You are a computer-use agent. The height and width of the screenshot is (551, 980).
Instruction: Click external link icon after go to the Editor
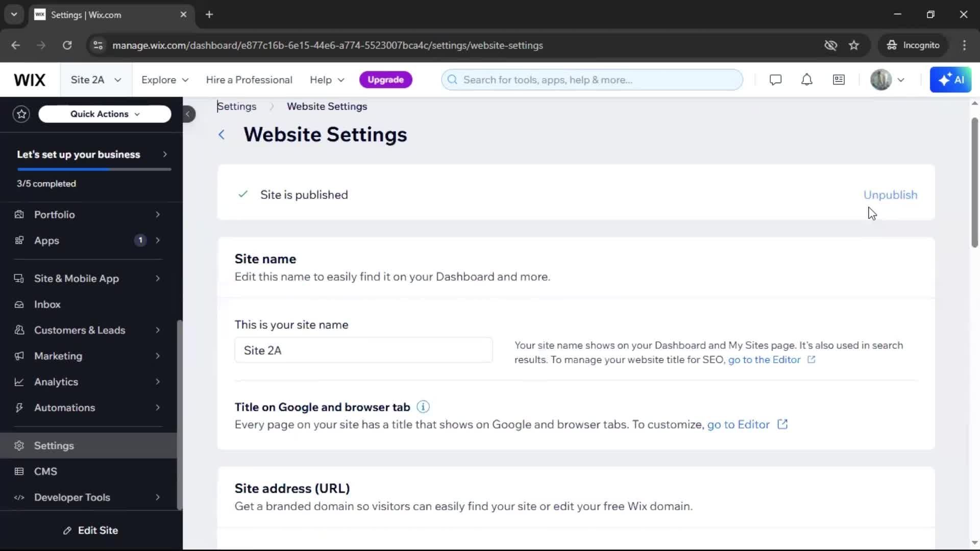pyautogui.click(x=811, y=360)
